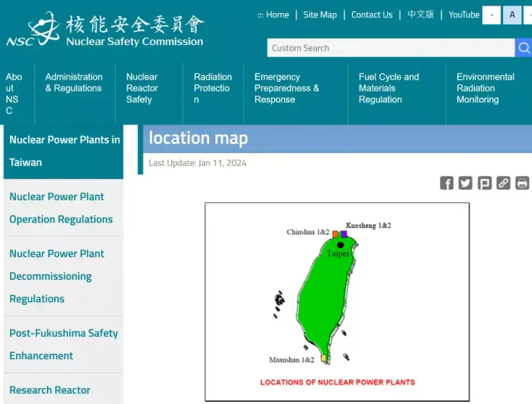Share page on Facebook icon

tap(447, 183)
